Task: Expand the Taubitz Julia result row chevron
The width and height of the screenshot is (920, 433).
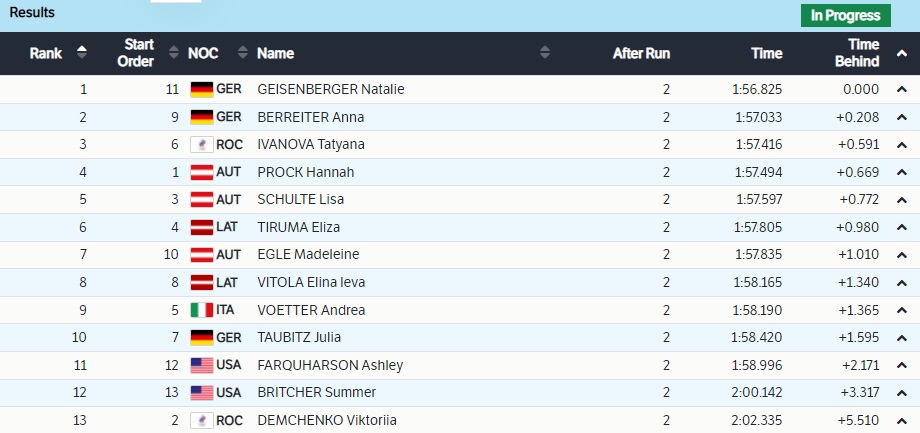Action: 901,338
